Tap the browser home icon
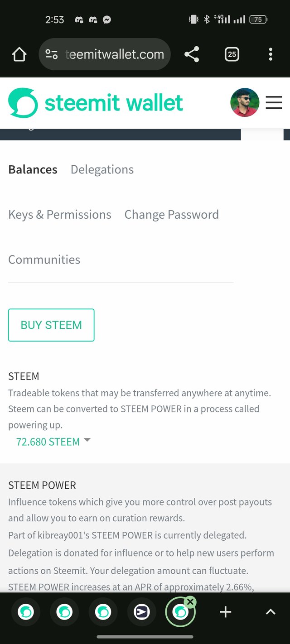 [x=19, y=55]
